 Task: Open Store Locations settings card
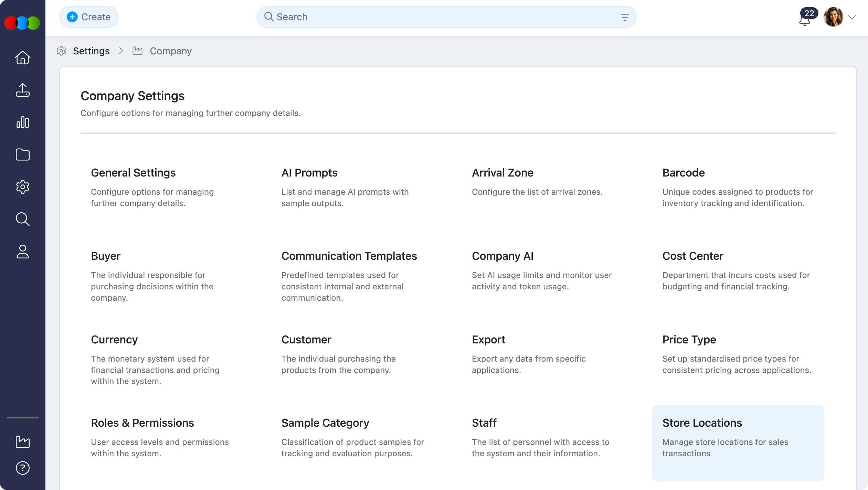point(738,442)
